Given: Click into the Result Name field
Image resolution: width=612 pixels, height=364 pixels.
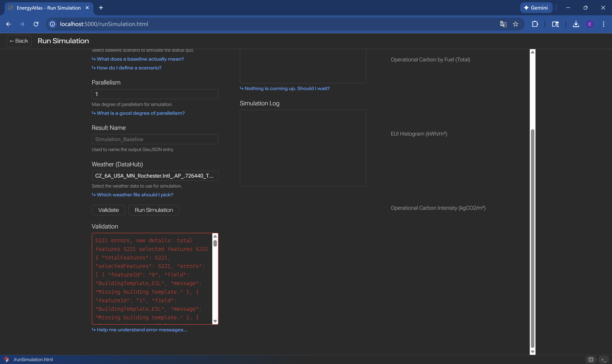Looking at the screenshot, I should pos(155,139).
